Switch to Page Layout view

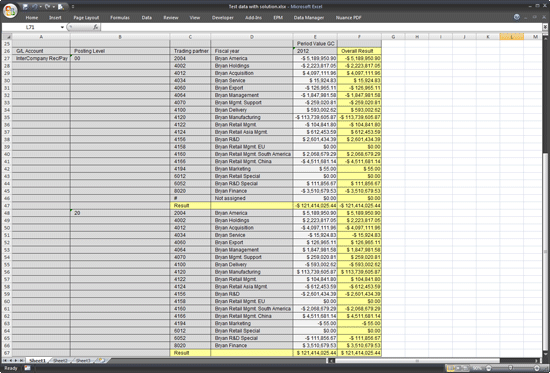(458, 368)
